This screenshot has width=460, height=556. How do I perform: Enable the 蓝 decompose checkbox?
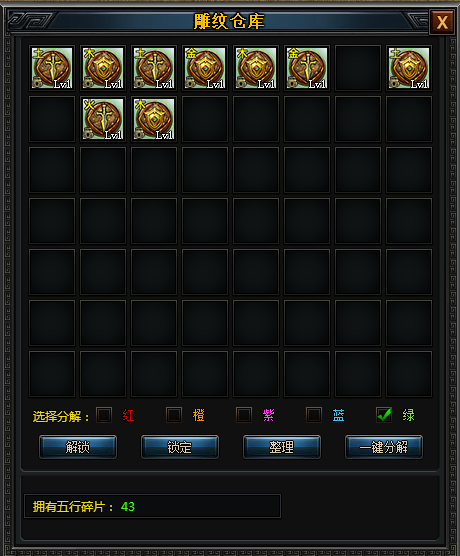tap(314, 415)
